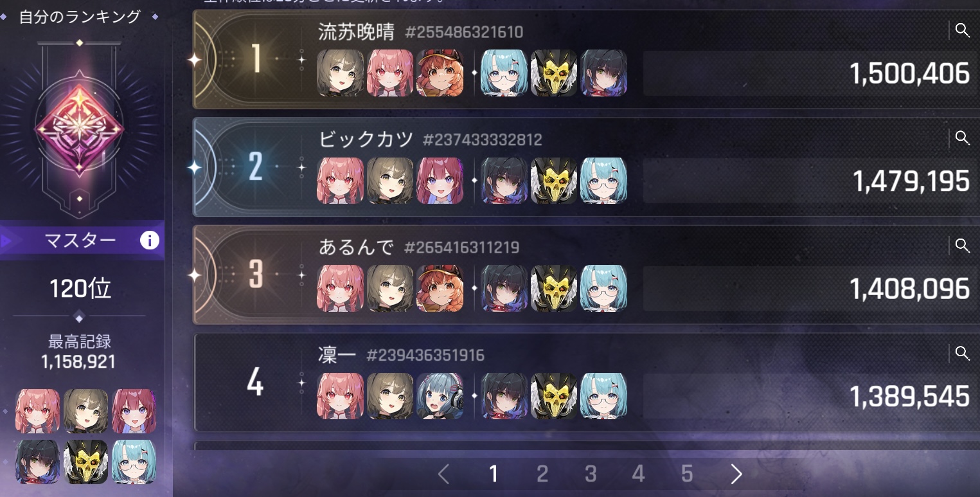The image size is (980, 497).
Task: Inspect ビックカツ using its search icon
Action: click(962, 138)
